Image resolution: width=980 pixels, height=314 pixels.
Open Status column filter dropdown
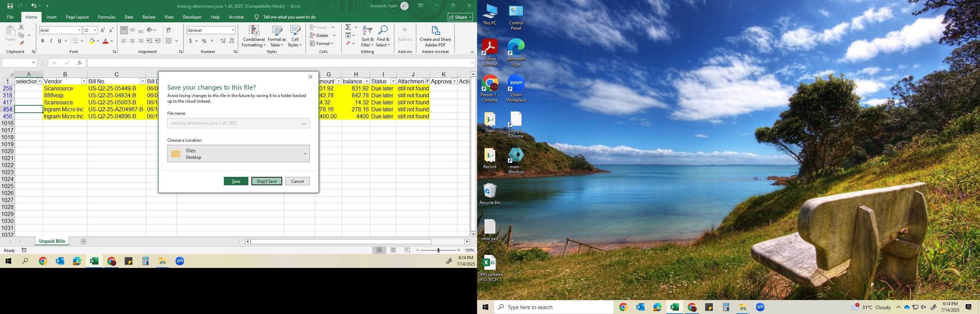pyautogui.click(x=393, y=81)
